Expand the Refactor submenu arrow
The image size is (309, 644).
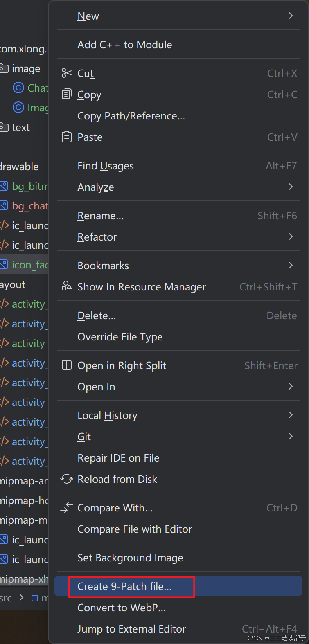291,237
